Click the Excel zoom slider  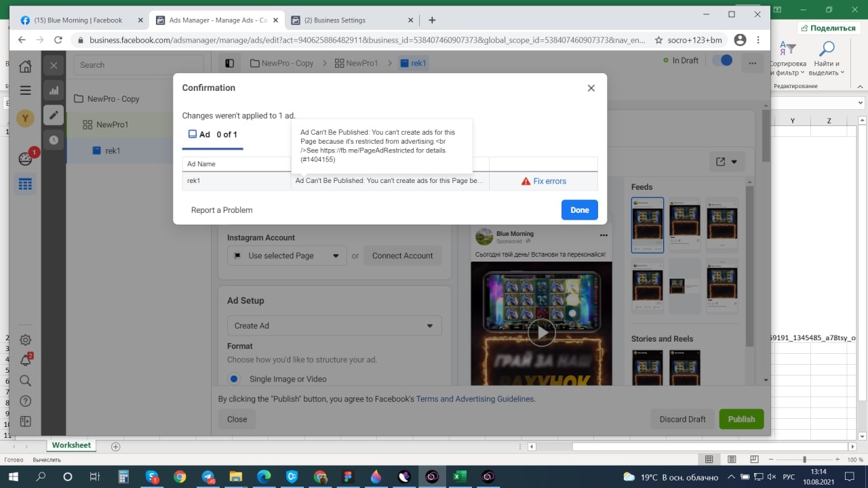click(804, 460)
